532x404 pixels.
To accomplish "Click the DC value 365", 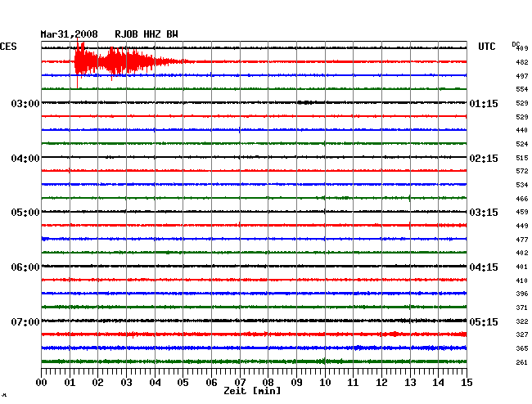I will (522, 348).
